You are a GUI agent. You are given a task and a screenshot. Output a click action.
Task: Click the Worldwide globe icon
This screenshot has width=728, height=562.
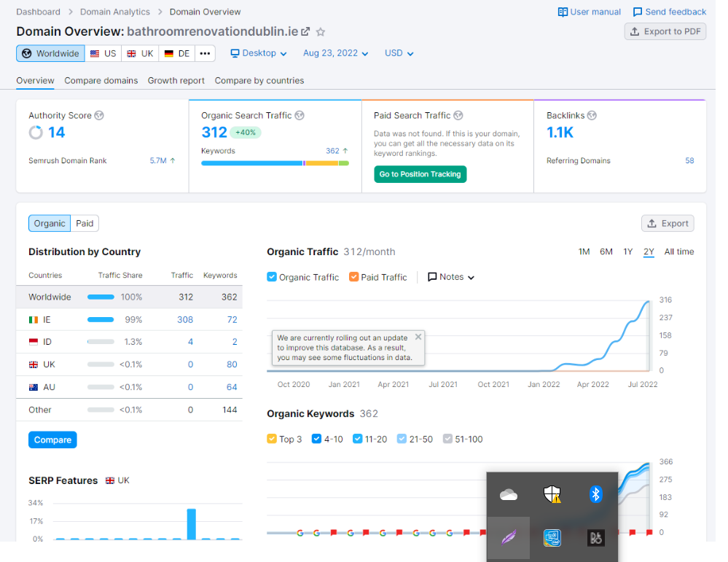27,53
